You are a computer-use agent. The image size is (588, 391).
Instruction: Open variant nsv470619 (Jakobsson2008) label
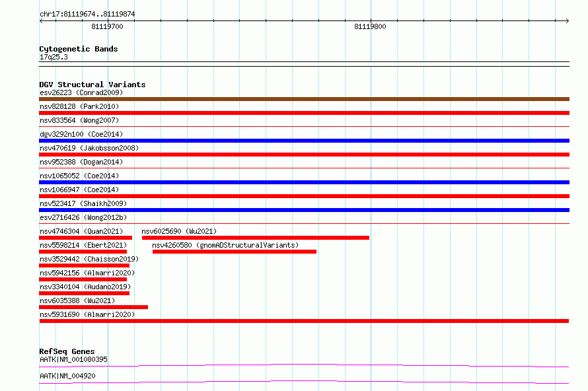pyautogui.click(x=89, y=148)
